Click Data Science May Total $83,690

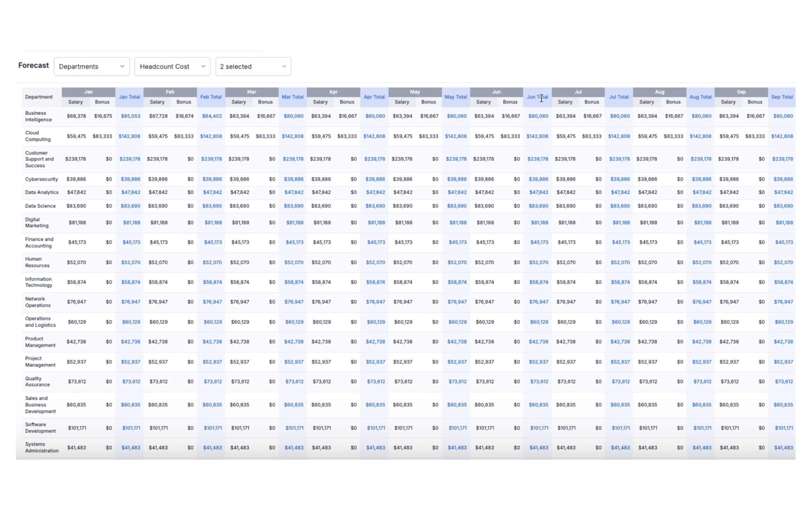tap(457, 206)
